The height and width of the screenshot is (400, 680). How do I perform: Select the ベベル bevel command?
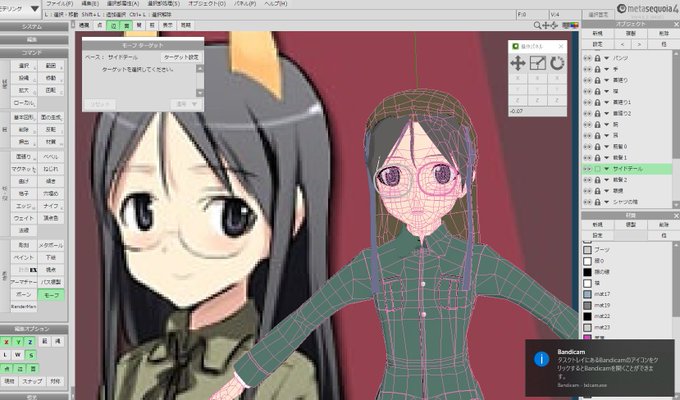(51, 156)
